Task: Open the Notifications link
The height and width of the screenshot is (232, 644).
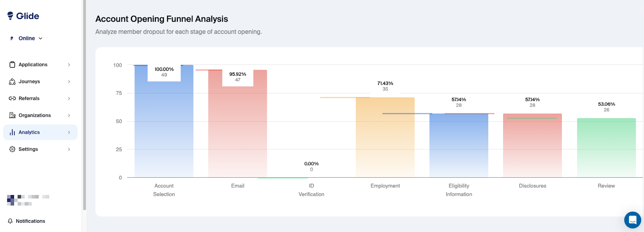Action: 31,221
